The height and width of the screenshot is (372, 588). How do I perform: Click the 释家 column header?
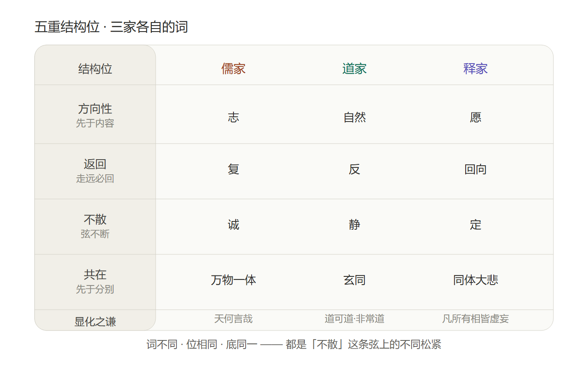click(476, 69)
